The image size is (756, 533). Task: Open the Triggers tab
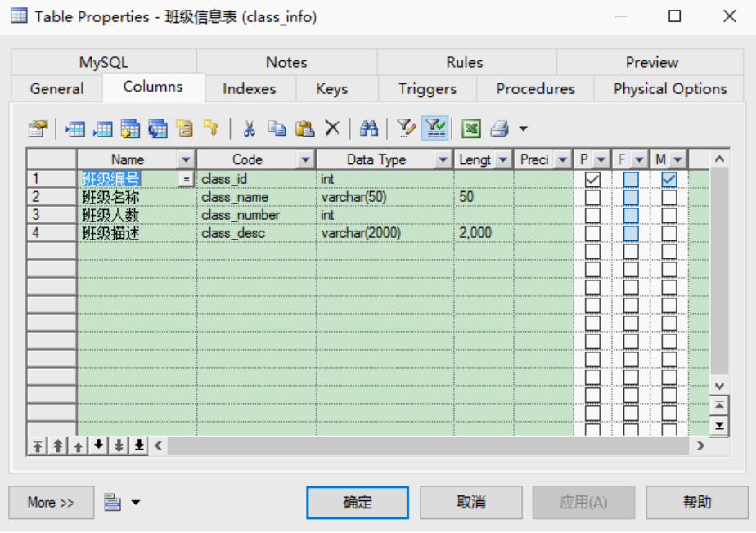(x=427, y=88)
